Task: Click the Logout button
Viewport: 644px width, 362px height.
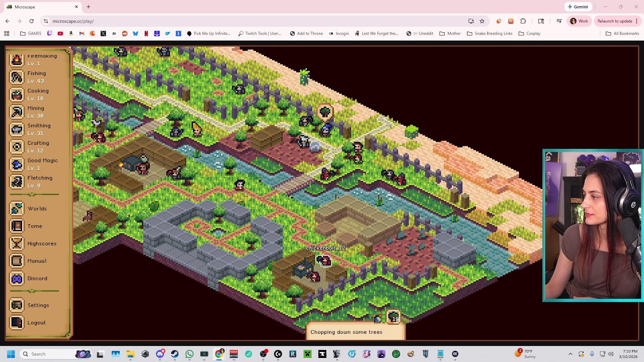Action: [x=29, y=323]
